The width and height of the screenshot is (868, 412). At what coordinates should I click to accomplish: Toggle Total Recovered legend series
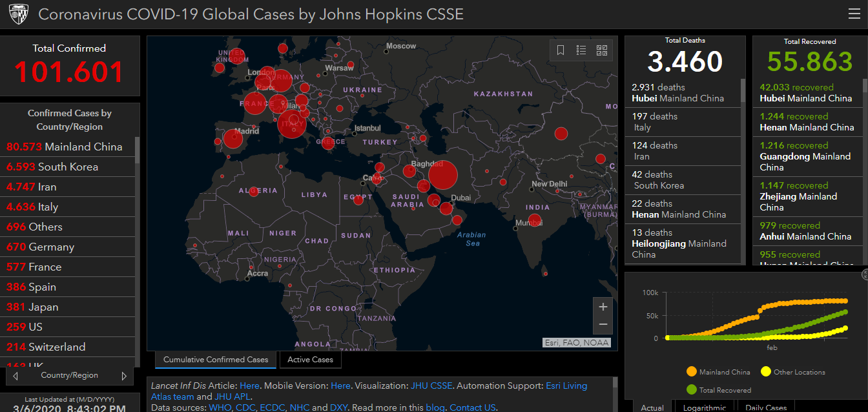[718, 390]
